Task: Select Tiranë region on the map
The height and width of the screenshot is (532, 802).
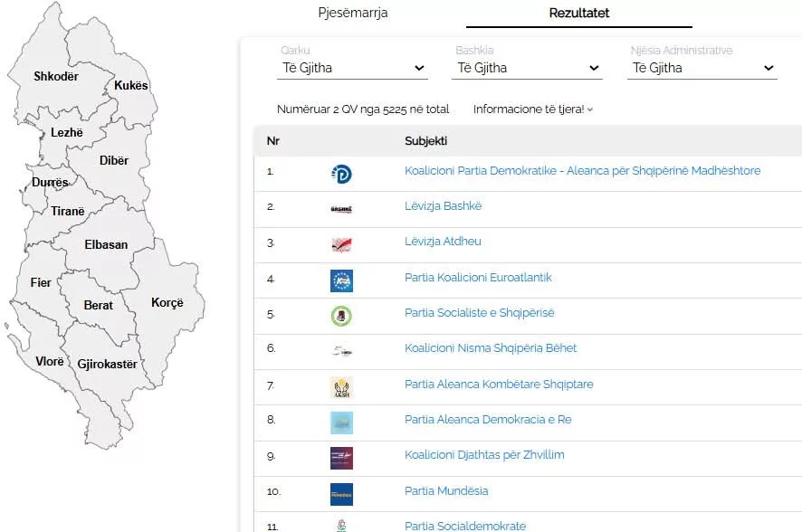Action: pyautogui.click(x=68, y=212)
